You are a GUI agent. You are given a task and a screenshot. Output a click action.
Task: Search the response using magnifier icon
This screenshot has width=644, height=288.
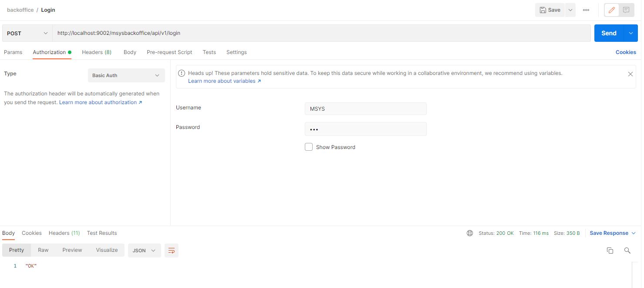click(x=627, y=251)
